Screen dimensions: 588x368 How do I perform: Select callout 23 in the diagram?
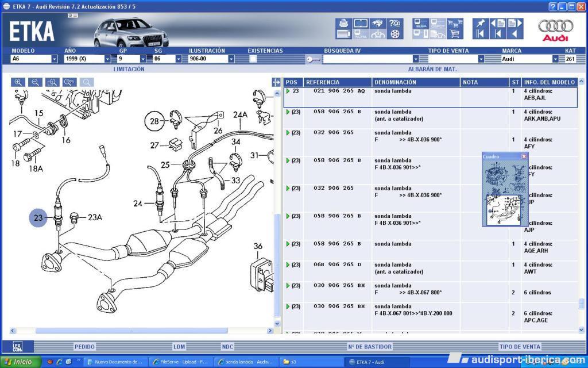38,218
